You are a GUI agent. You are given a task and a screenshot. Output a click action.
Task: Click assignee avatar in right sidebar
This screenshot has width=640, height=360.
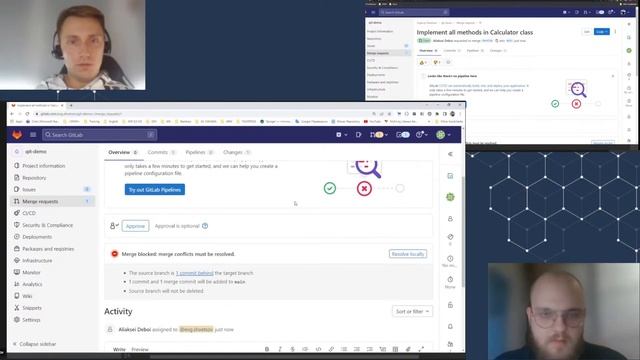450,197
